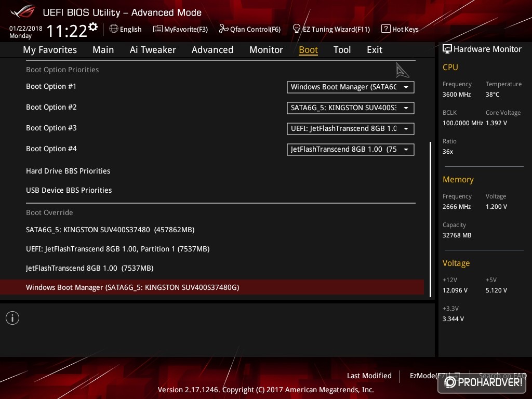Viewport: 532px width, 399px height.
Task: Click the Version 2.17.1246 copyright text
Action: (265, 390)
